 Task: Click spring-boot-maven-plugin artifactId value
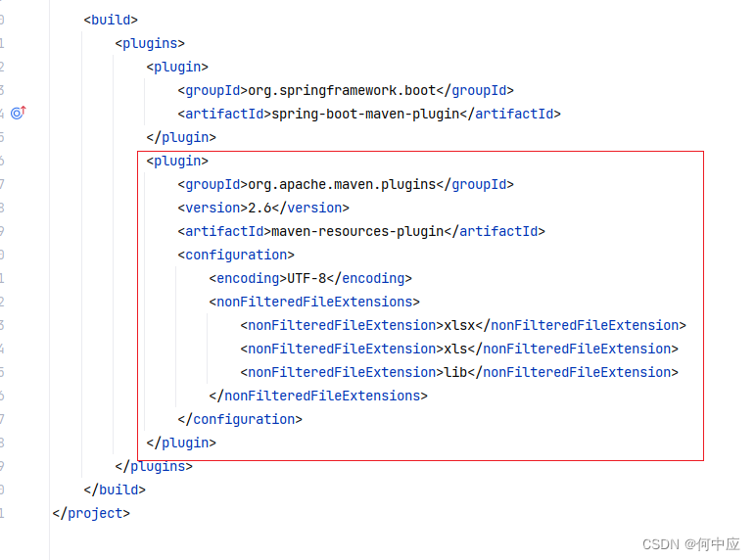[365, 115]
